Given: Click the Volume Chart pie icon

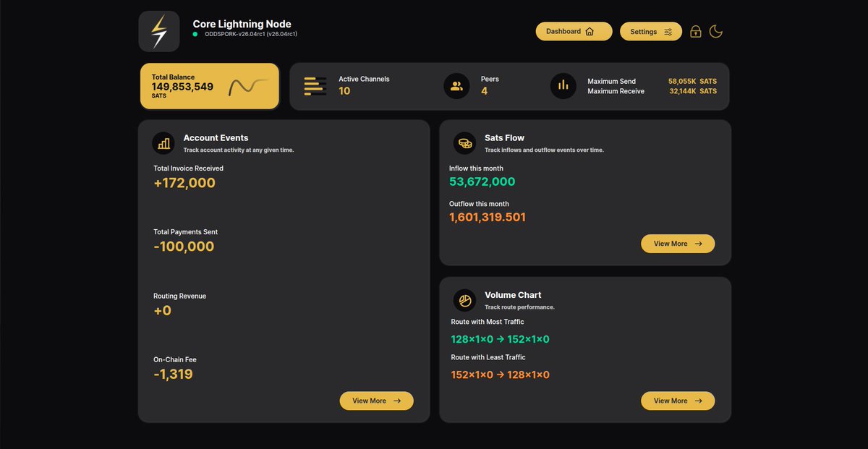Looking at the screenshot, I should coord(465,300).
